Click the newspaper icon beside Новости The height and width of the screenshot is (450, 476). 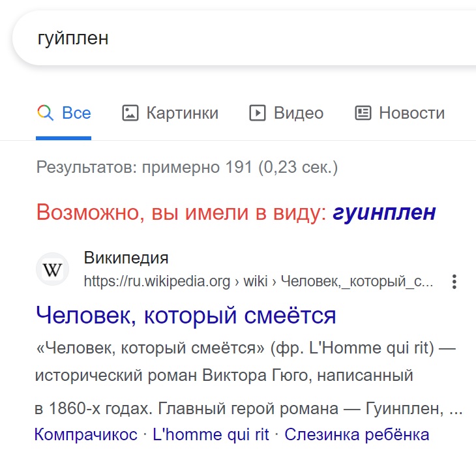(x=363, y=113)
